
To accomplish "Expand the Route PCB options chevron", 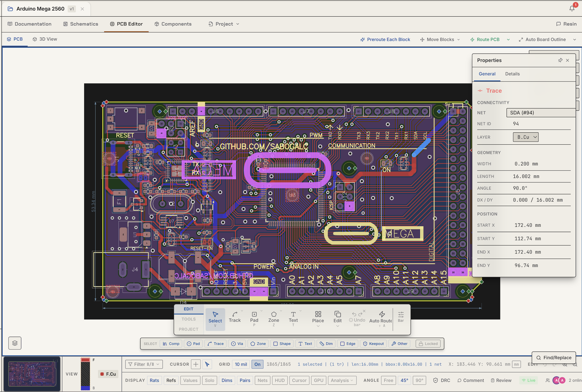I will point(508,39).
